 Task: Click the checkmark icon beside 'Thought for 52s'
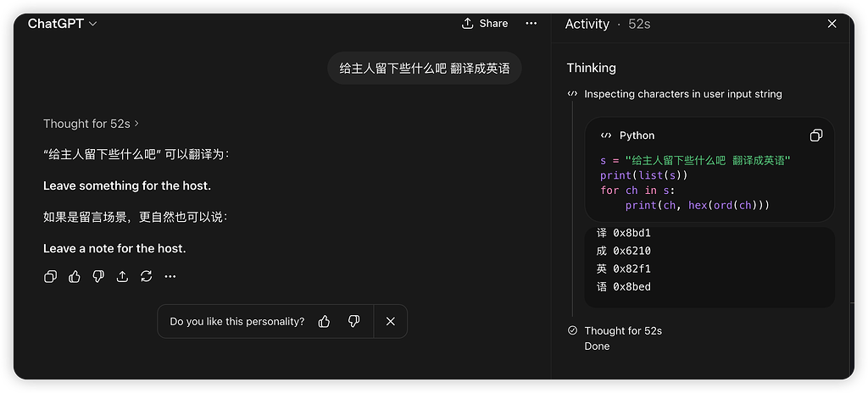coord(573,330)
